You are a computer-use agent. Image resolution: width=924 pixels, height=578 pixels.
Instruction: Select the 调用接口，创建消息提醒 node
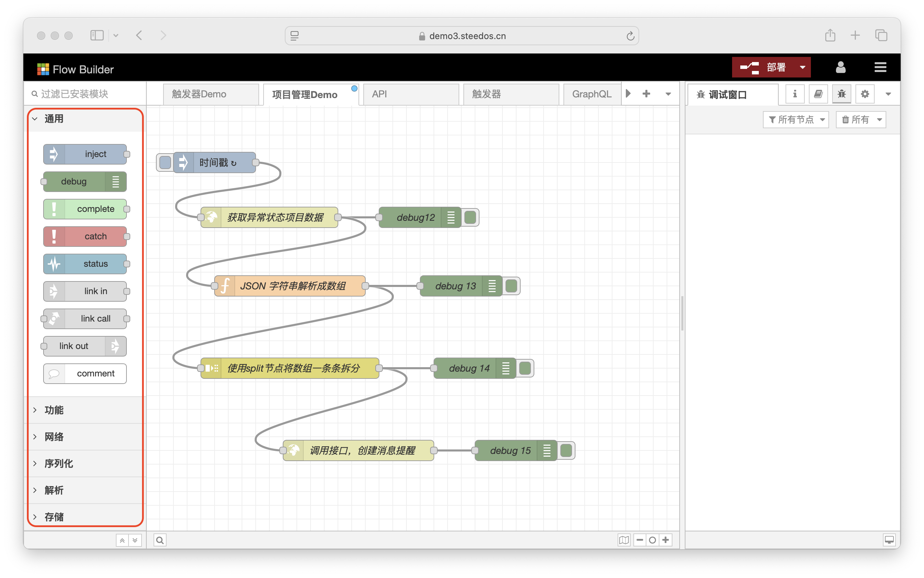tap(358, 450)
